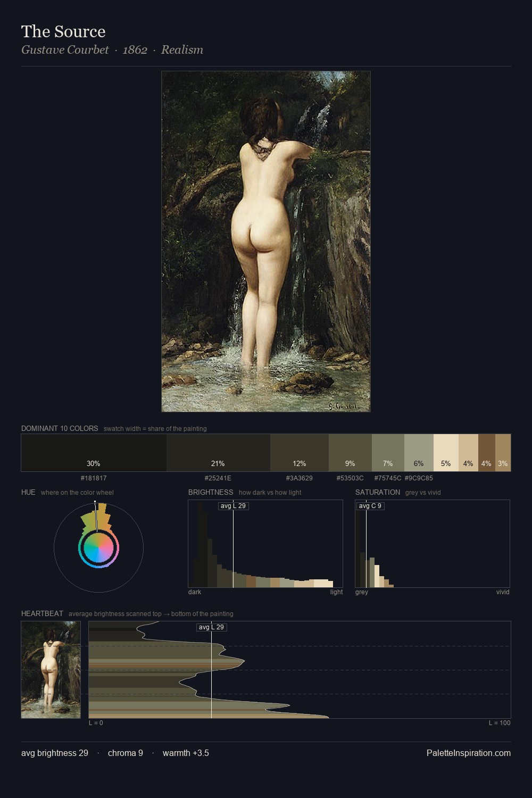Choose the 5% cream swatch

pos(446,453)
